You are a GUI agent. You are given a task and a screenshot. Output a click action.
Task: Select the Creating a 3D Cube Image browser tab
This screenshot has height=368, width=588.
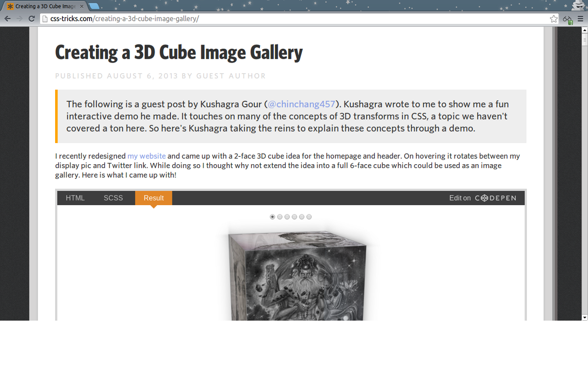point(45,6)
